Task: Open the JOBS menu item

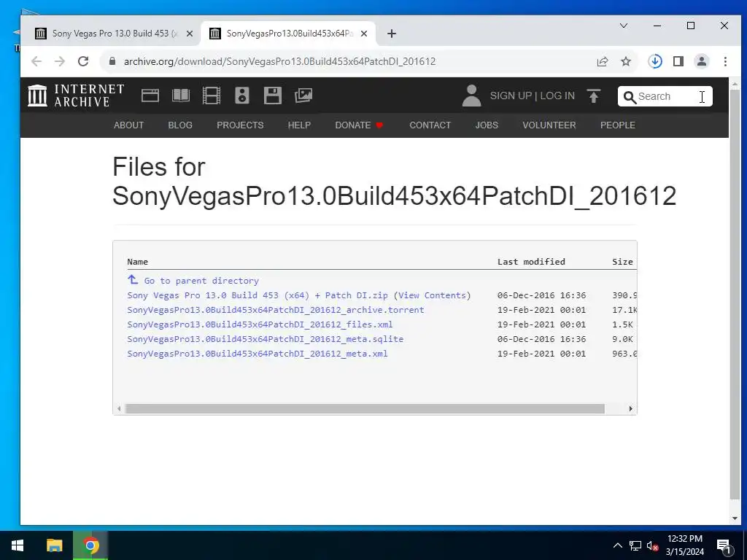Action: tap(487, 125)
